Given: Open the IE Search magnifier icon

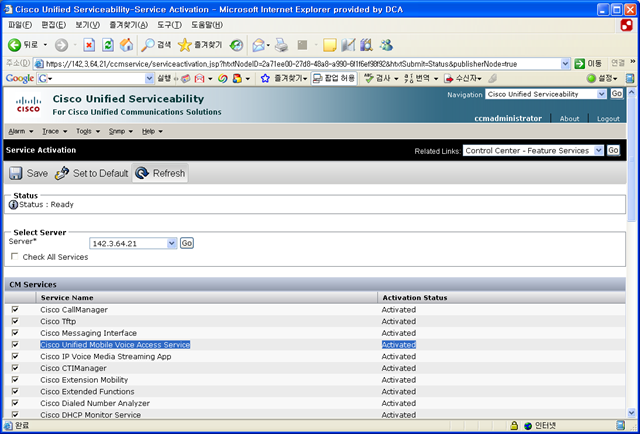Looking at the screenshot, I should point(147,45).
